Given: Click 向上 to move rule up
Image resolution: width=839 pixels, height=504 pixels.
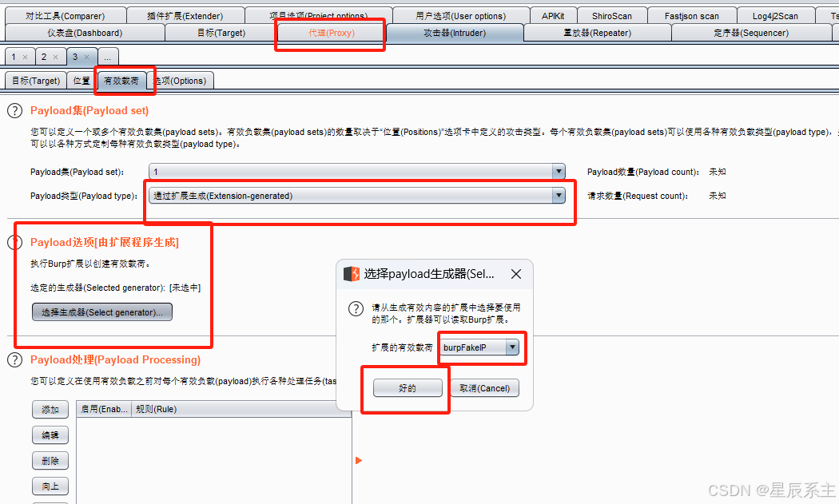Looking at the screenshot, I should (x=50, y=486).
